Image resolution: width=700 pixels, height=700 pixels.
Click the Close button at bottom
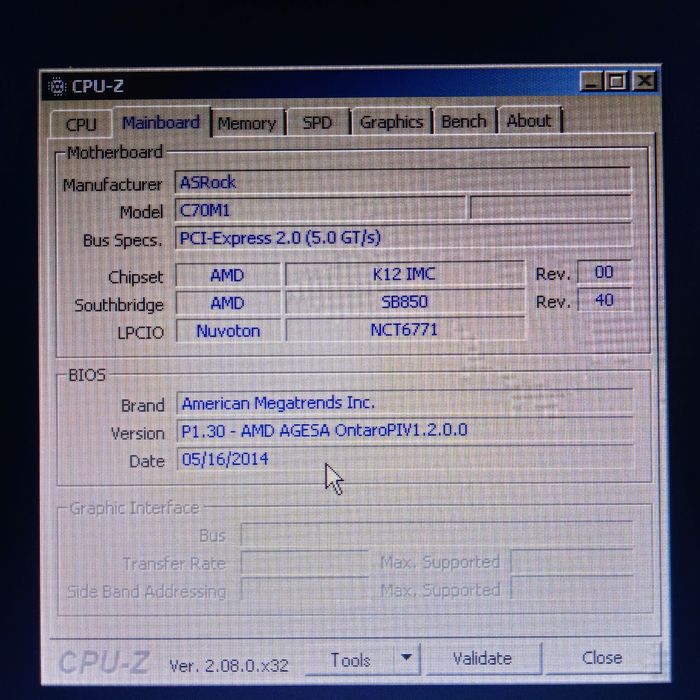[602, 658]
